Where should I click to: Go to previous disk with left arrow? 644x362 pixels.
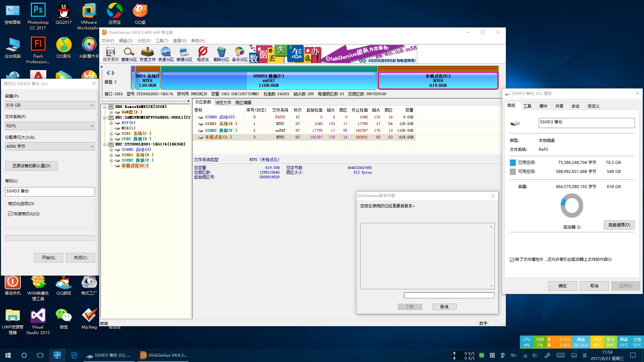coord(108,73)
